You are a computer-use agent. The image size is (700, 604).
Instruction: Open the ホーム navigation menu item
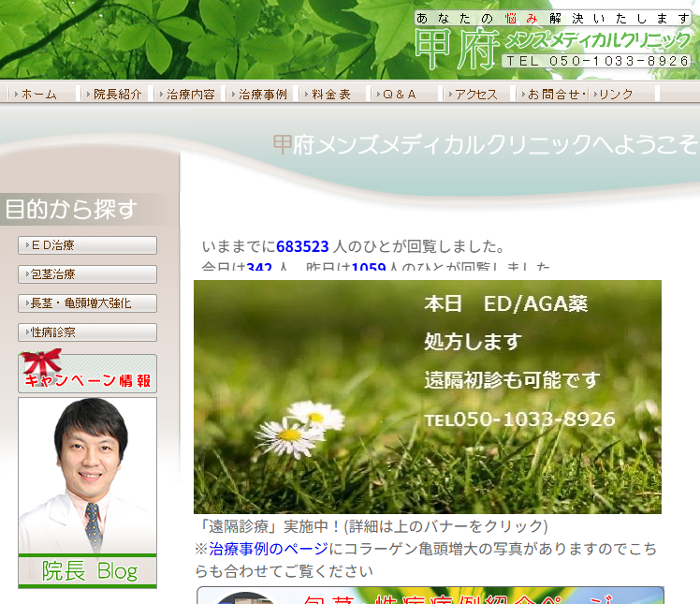coord(39,95)
